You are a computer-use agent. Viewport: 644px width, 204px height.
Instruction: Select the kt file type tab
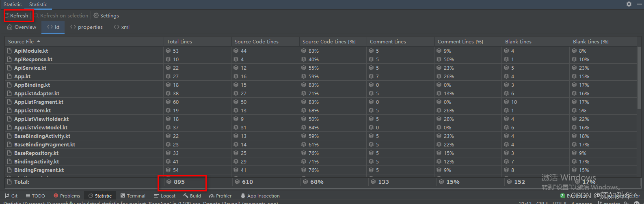pos(53,27)
